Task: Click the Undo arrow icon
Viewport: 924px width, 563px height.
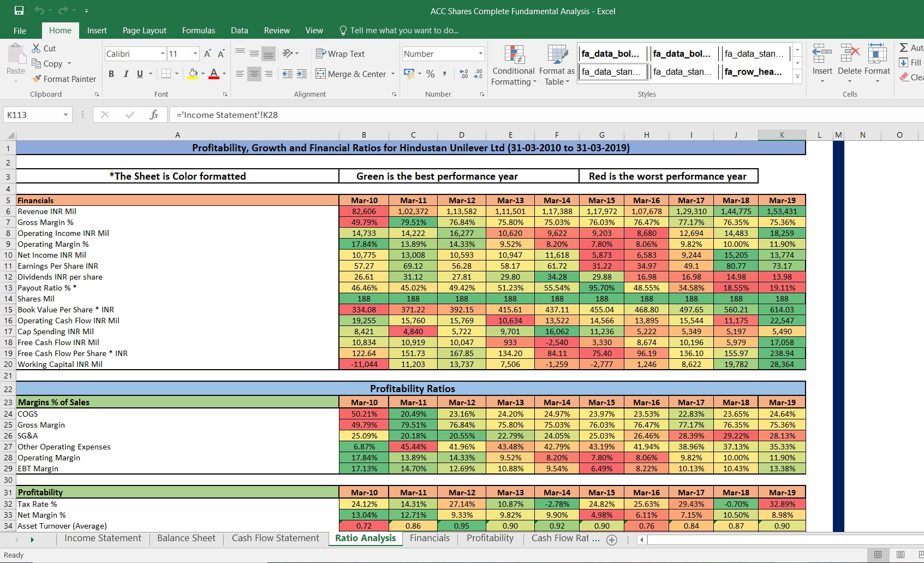Action: (x=39, y=10)
